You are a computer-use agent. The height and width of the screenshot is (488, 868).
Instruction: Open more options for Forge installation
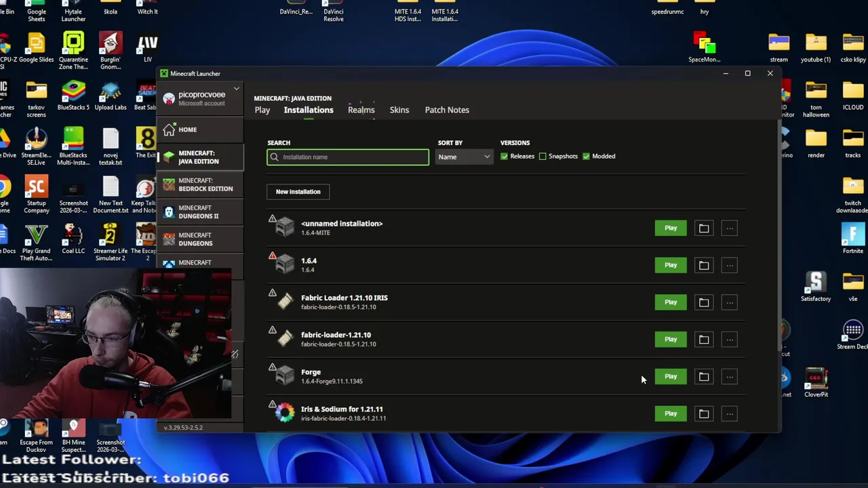point(730,377)
